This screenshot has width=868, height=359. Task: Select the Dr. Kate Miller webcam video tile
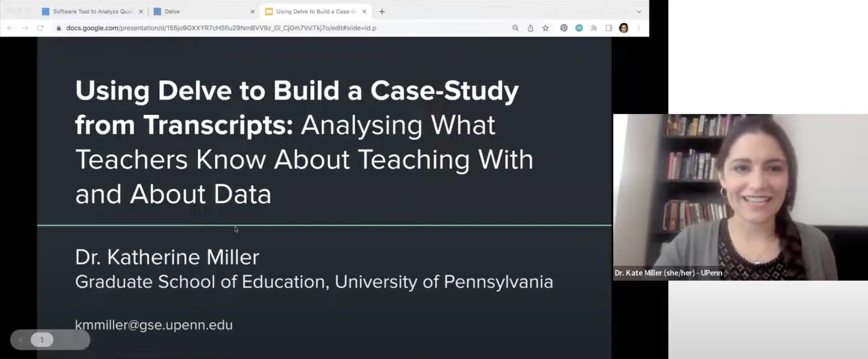[x=741, y=197]
